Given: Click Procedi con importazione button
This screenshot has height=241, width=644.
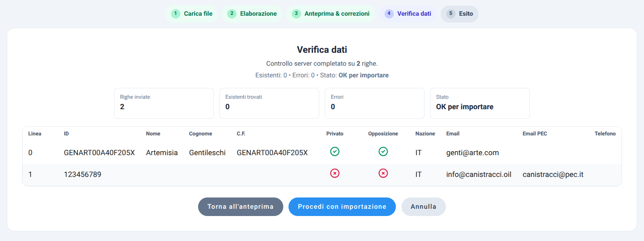Looking at the screenshot, I should coord(342,207).
